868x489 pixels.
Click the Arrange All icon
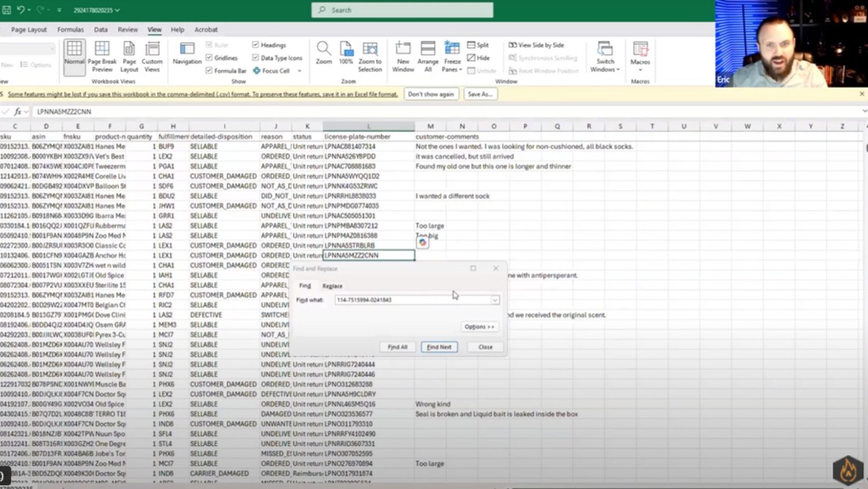[428, 49]
